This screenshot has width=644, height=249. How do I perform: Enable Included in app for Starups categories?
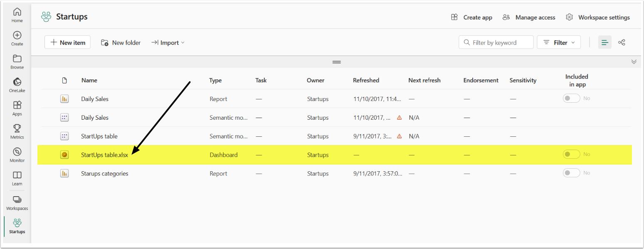(x=571, y=173)
